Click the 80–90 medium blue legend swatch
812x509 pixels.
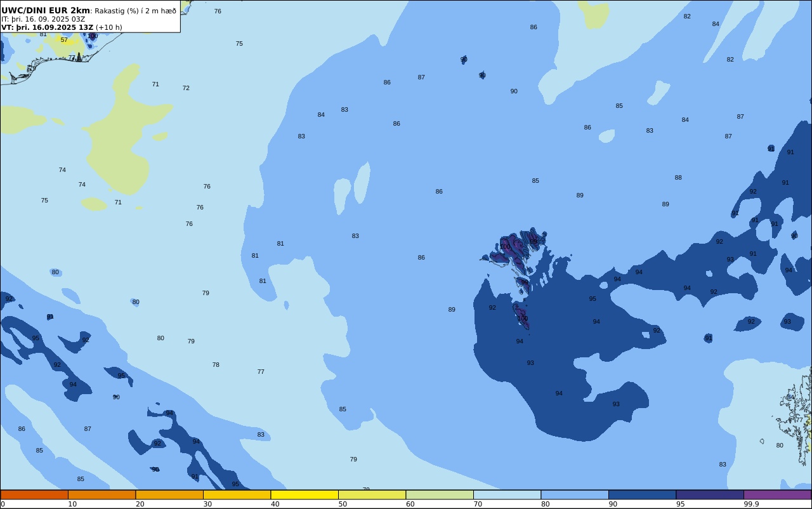point(575,494)
